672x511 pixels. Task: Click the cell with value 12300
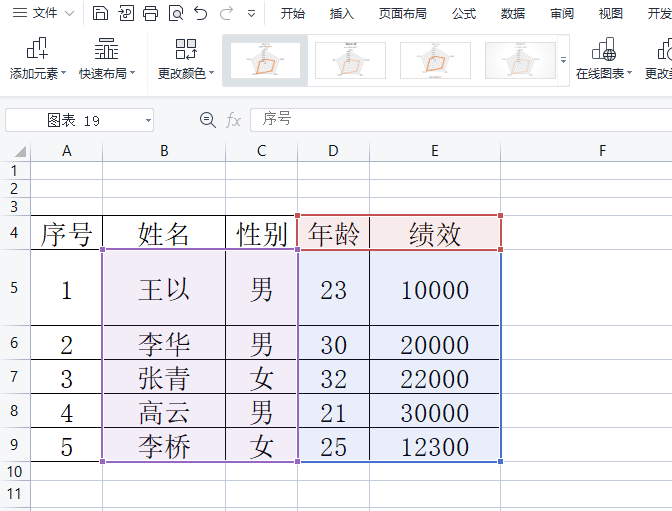[435, 445]
